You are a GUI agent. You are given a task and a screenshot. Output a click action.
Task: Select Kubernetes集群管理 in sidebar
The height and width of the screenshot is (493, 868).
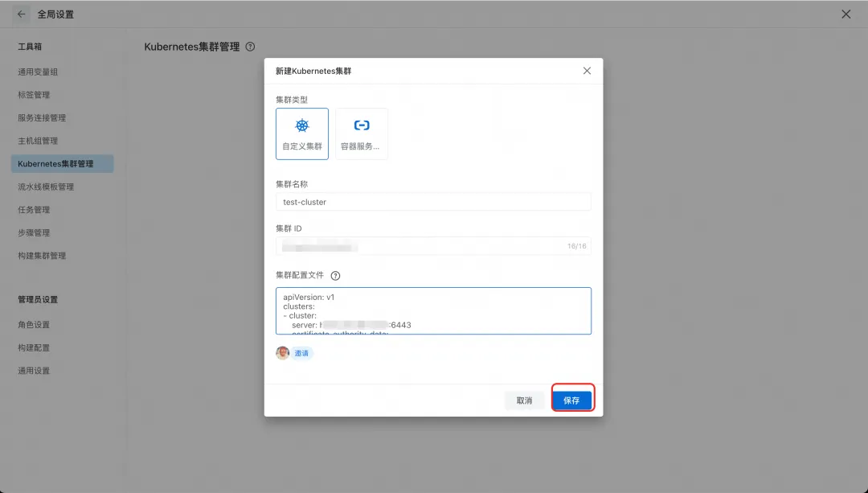coord(62,164)
